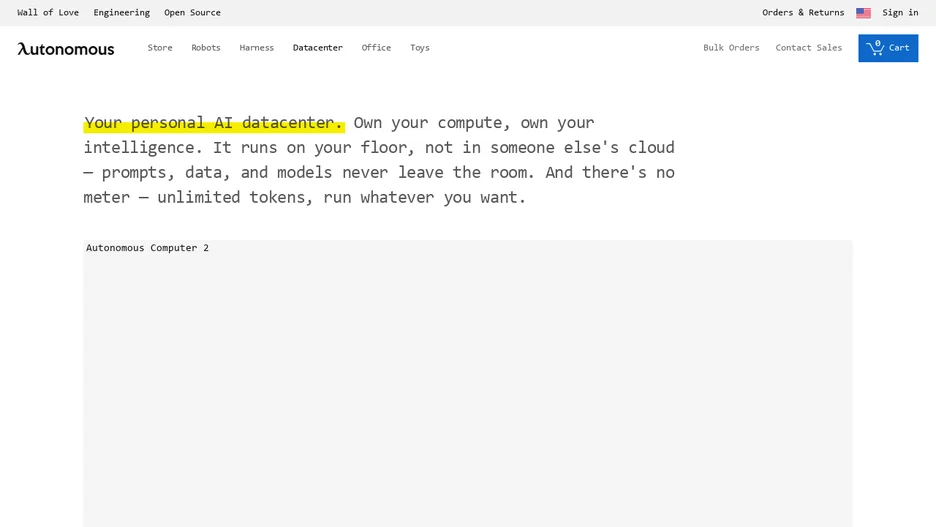Viewport: 936px width, 527px height.
Task: Click Sign in
Action: click(x=900, y=13)
